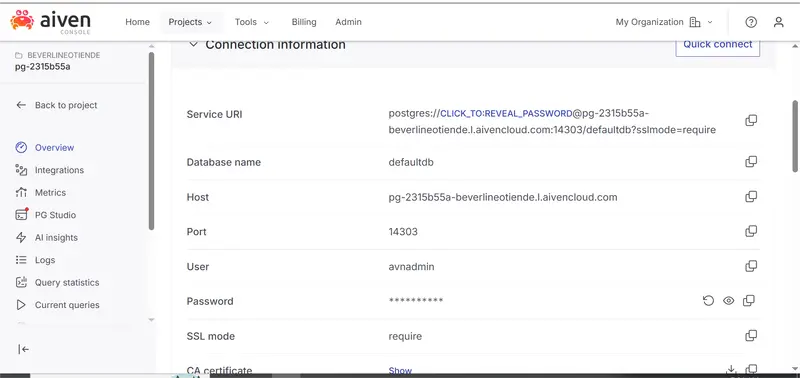Copy the Host value

[x=751, y=196]
